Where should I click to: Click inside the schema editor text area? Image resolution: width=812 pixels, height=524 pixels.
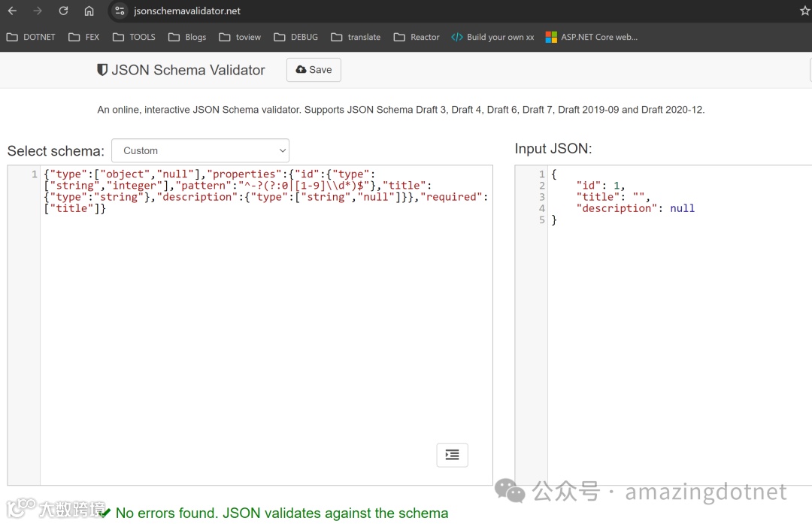click(266, 326)
